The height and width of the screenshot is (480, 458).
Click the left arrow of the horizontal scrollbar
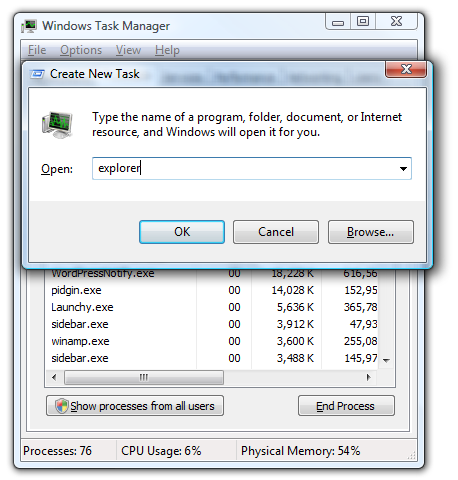54,377
